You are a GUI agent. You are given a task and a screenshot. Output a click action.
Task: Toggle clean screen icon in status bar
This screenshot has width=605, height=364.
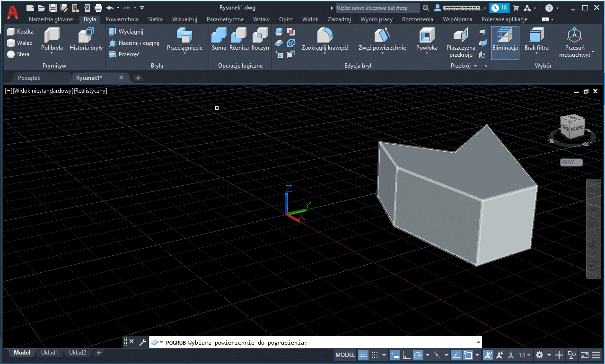pos(585,355)
